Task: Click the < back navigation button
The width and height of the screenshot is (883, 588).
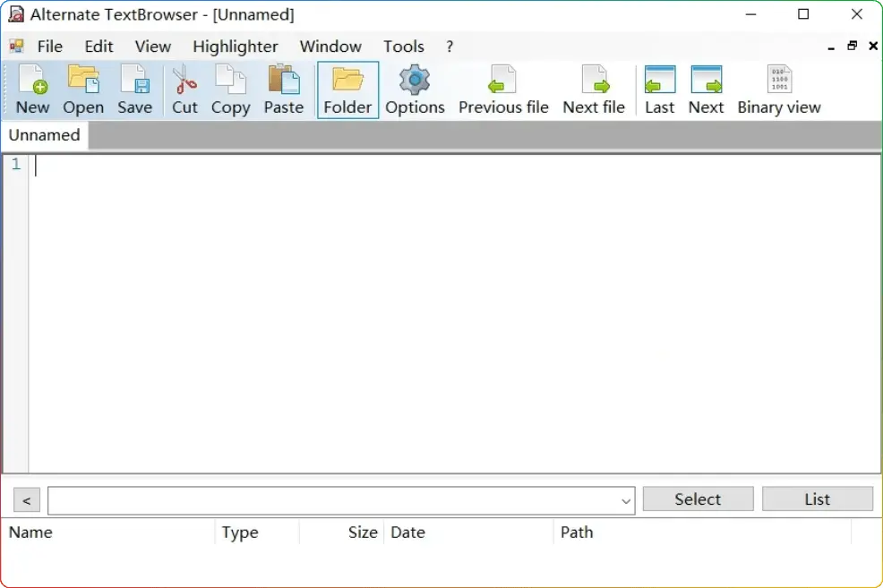Action: tap(27, 500)
